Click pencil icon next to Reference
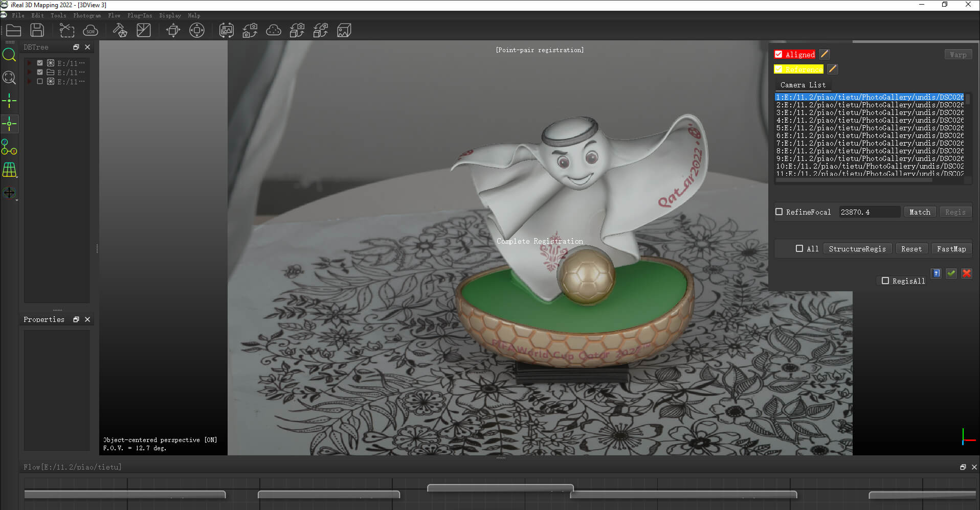This screenshot has height=510, width=980. click(x=833, y=69)
